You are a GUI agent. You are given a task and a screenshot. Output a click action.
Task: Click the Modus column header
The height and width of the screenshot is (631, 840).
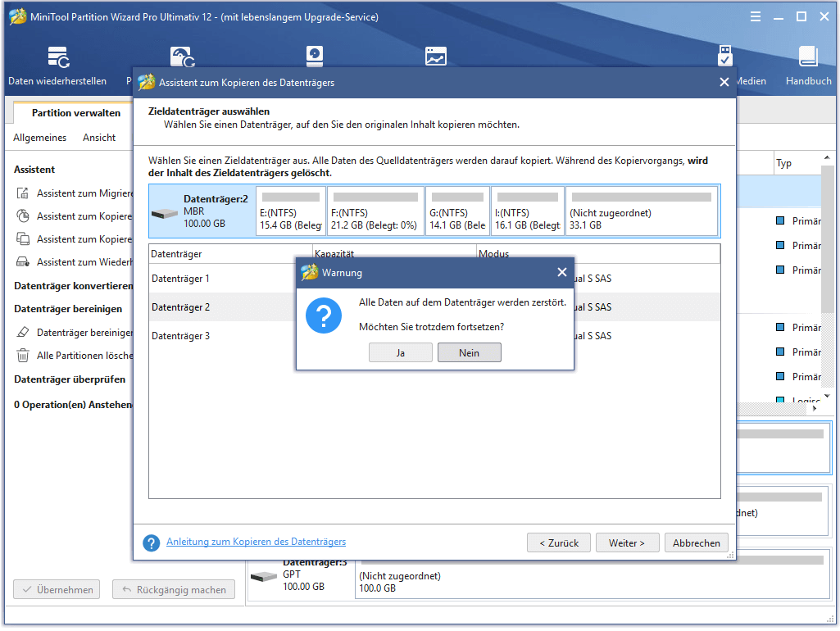(598, 254)
